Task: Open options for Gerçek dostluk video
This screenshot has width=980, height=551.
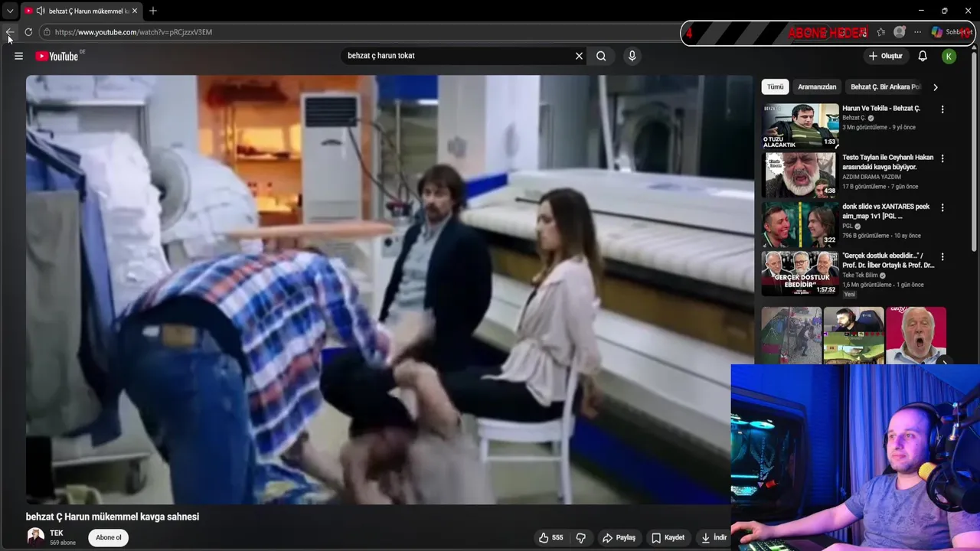Action: point(942,256)
